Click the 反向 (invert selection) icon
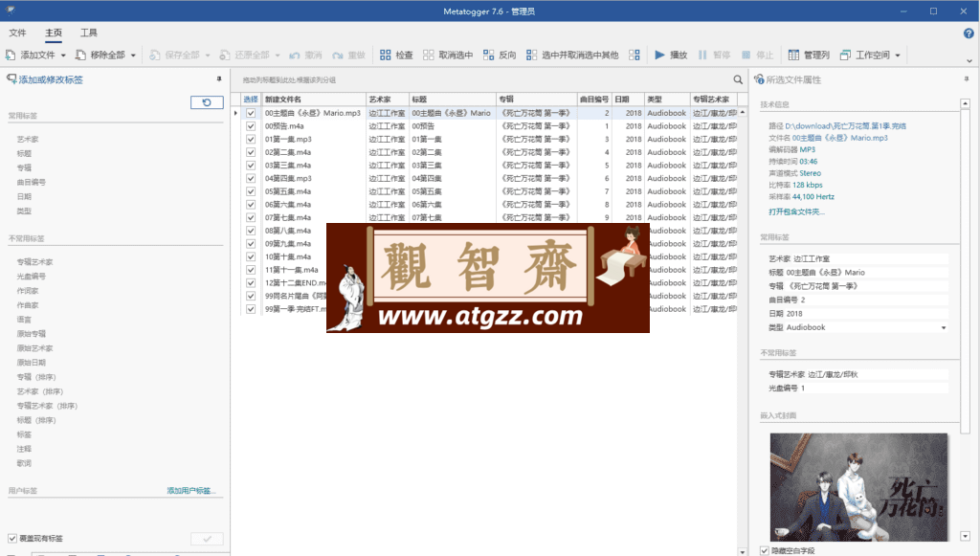Image resolution: width=980 pixels, height=556 pixels. coord(489,55)
